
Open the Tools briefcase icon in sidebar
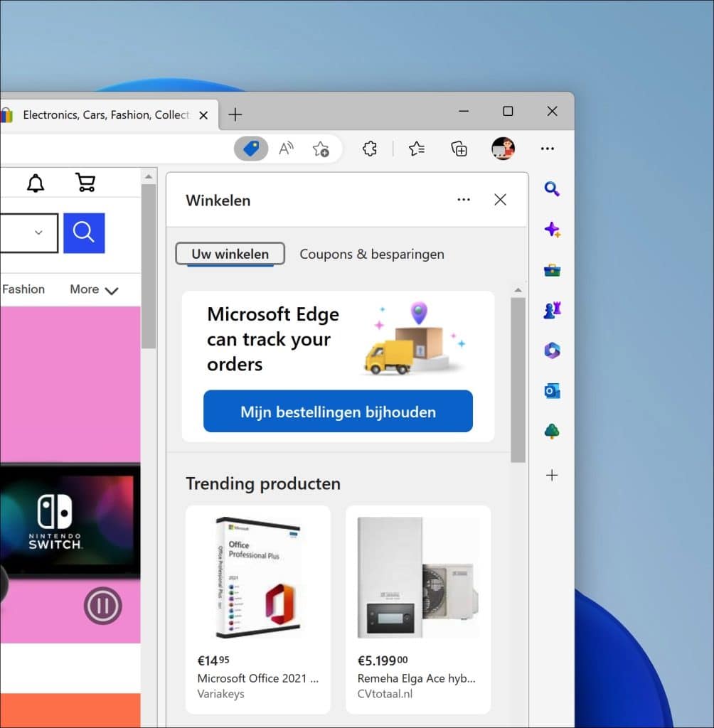552,269
